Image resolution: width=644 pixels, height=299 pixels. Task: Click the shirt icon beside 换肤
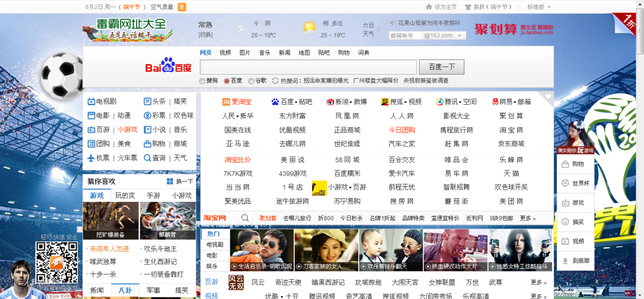468,7
